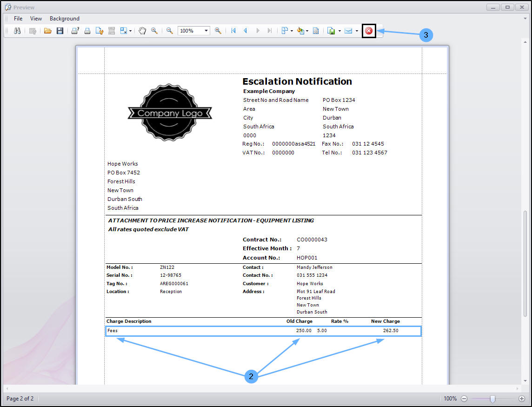The width and height of the screenshot is (532, 407).
Task: Activate the Hand tool
Action: [x=142, y=31]
